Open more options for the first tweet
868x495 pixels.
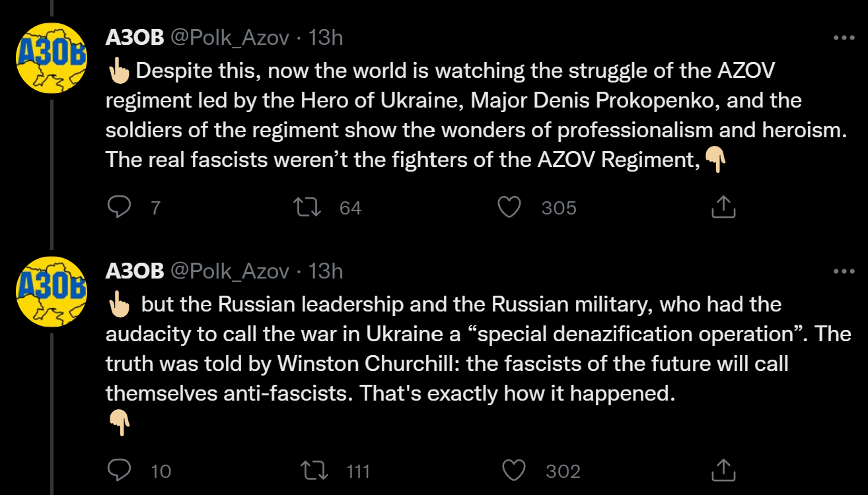coord(844,38)
